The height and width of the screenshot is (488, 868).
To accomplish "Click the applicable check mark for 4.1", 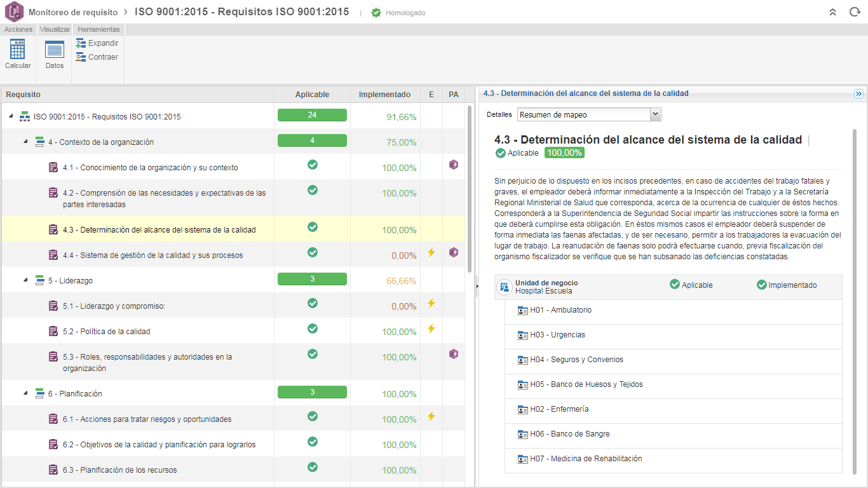I will [312, 165].
